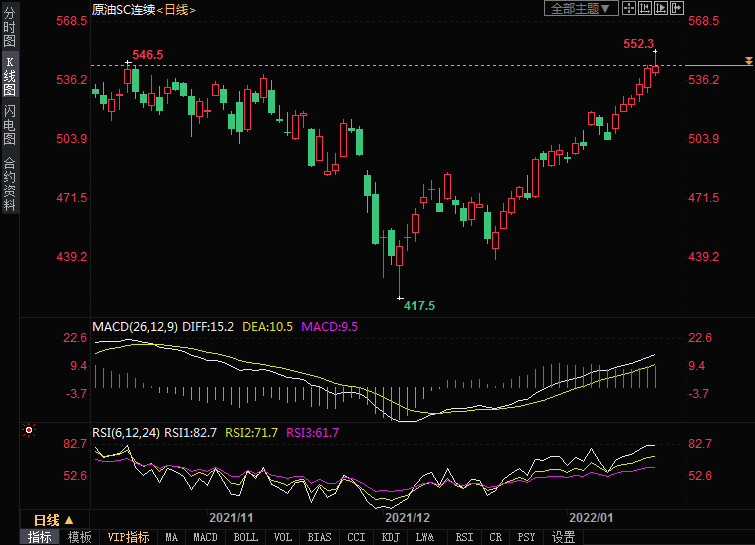Screen dimensions: 755x545
Task: Click the red sun icon beside RSI panel
Action: [x=29, y=431]
